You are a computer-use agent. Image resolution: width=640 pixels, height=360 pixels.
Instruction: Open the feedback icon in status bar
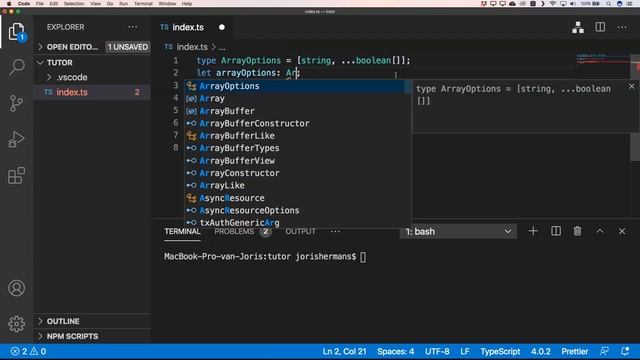coord(604,351)
